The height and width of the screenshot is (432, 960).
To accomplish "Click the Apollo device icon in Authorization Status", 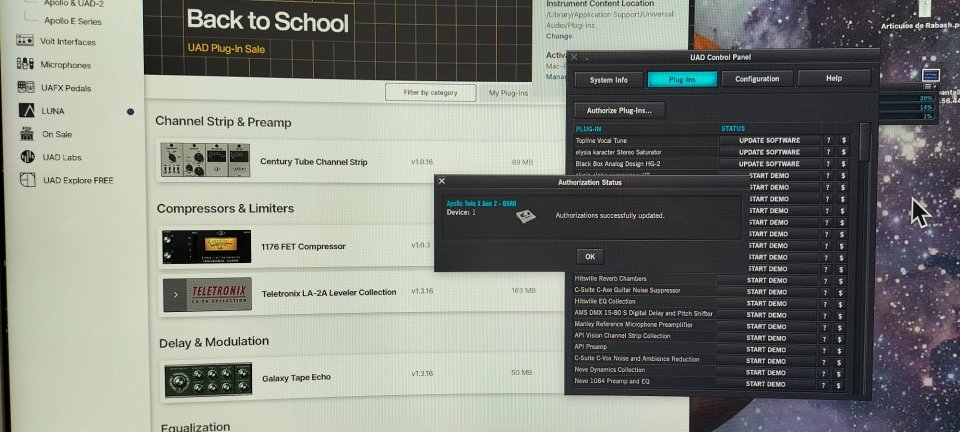I will (x=525, y=215).
